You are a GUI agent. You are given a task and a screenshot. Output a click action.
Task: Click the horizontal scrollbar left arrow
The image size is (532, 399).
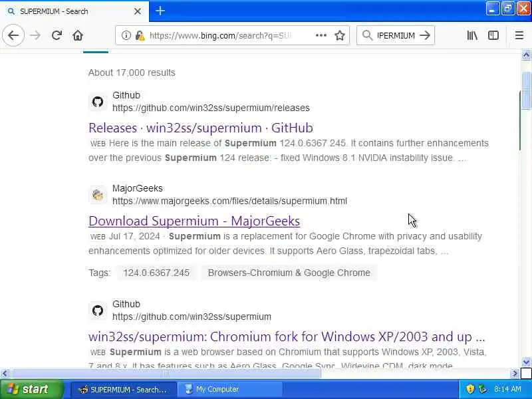pyautogui.click(x=5, y=374)
